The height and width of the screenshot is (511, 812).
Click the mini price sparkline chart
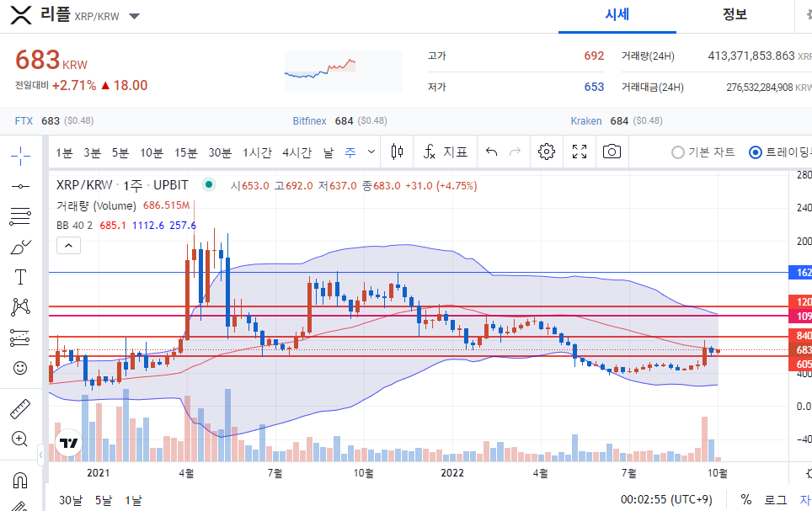click(x=344, y=72)
